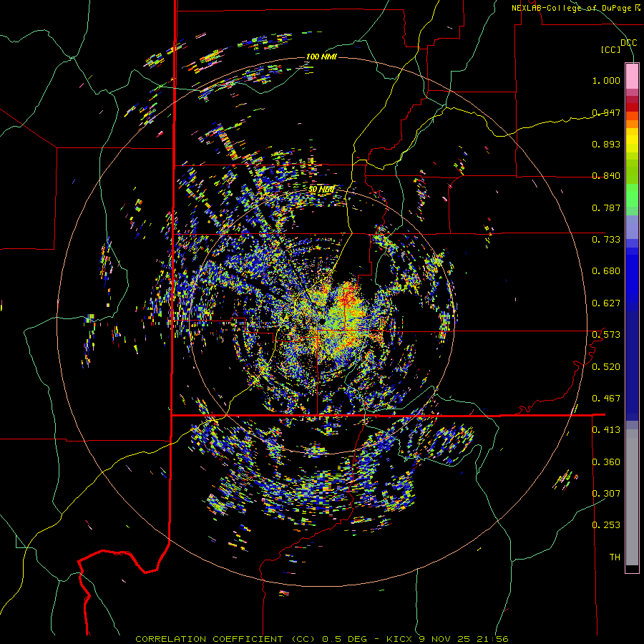Click the 0.360 scale value
The height and width of the screenshot is (644, 644).
606,462
